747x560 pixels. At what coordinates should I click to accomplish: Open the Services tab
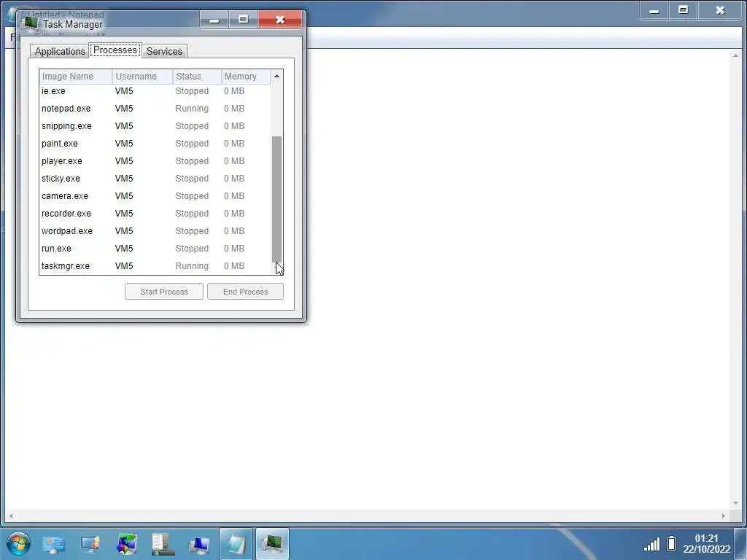point(164,51)
